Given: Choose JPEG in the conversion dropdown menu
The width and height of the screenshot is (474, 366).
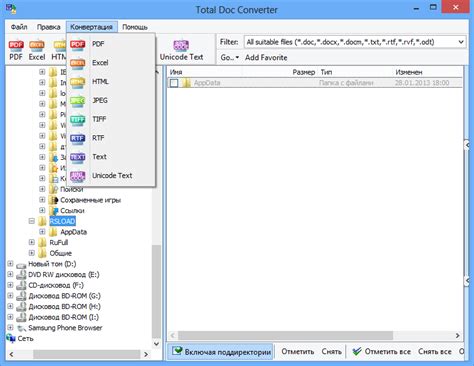Looking at the screenshot, I should point(111,100).
